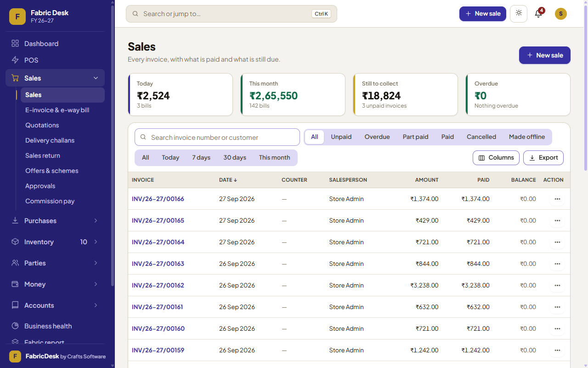The height and width of the screenshot is (368, 588).
Task: Open row actions for INV/26-27/00162
Action: (557, 286)
